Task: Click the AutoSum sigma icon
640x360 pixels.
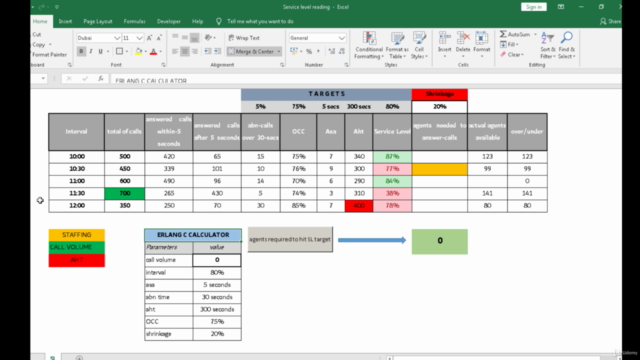Action: [x=503, y=34]
